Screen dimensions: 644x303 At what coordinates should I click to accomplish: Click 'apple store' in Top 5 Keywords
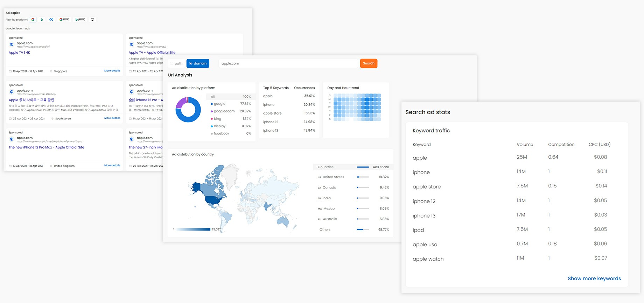[x=272, y=113]
